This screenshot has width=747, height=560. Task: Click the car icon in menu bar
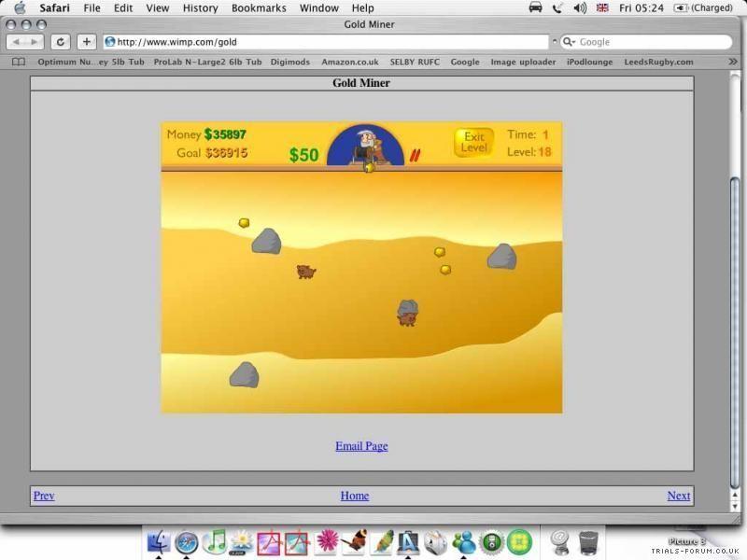click(535, 7)
